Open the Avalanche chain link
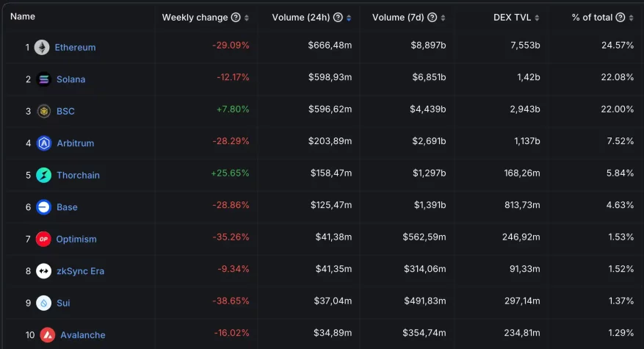Screen dimensions: 644x349 point(82,335)
